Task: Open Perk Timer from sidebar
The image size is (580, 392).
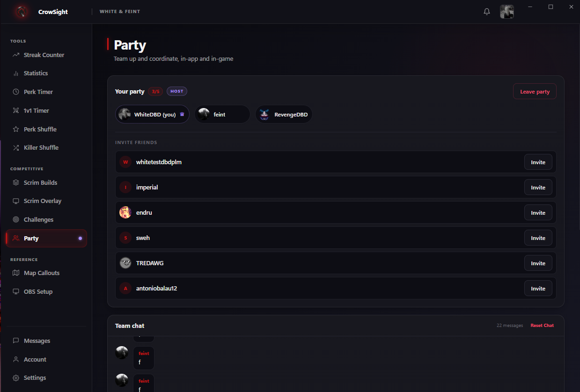Action: coord(46,92)
